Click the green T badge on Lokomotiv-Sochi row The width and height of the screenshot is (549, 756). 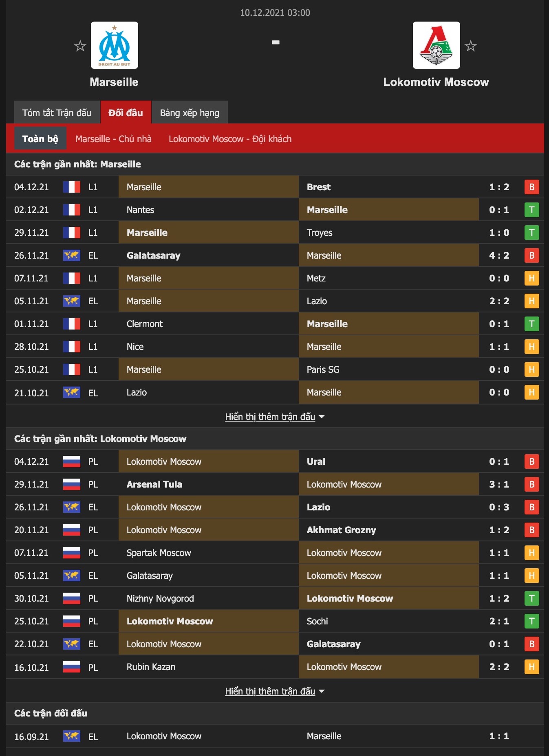point(531,621)
